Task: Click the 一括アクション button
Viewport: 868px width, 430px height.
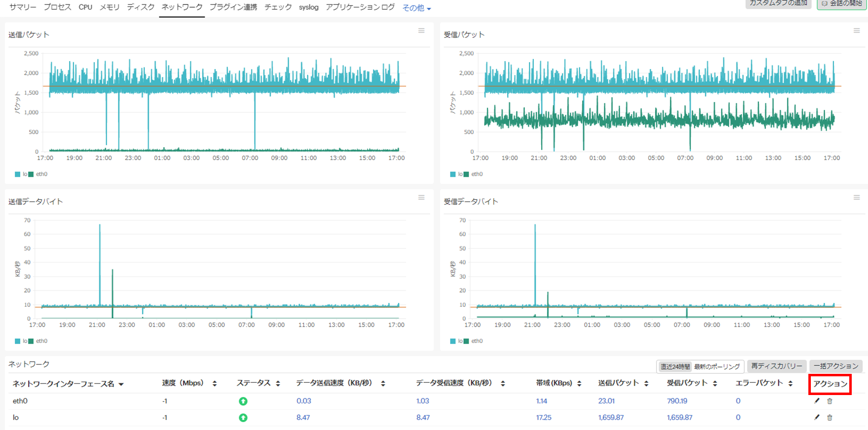Action: (835, 366)
